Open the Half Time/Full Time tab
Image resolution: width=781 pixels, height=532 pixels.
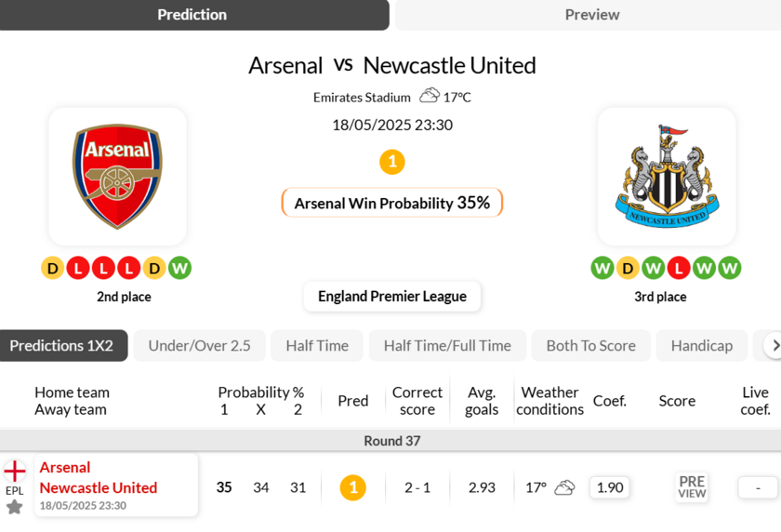coord(447,346)
